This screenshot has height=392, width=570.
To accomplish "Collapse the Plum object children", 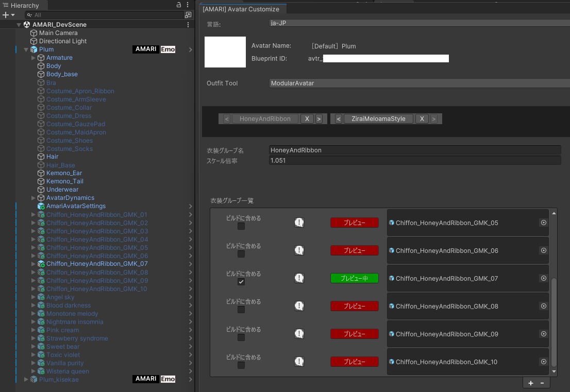I will point(26,49).
